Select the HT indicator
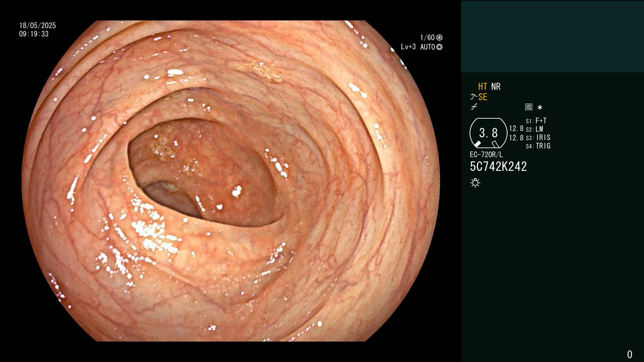 click(483, 86)
